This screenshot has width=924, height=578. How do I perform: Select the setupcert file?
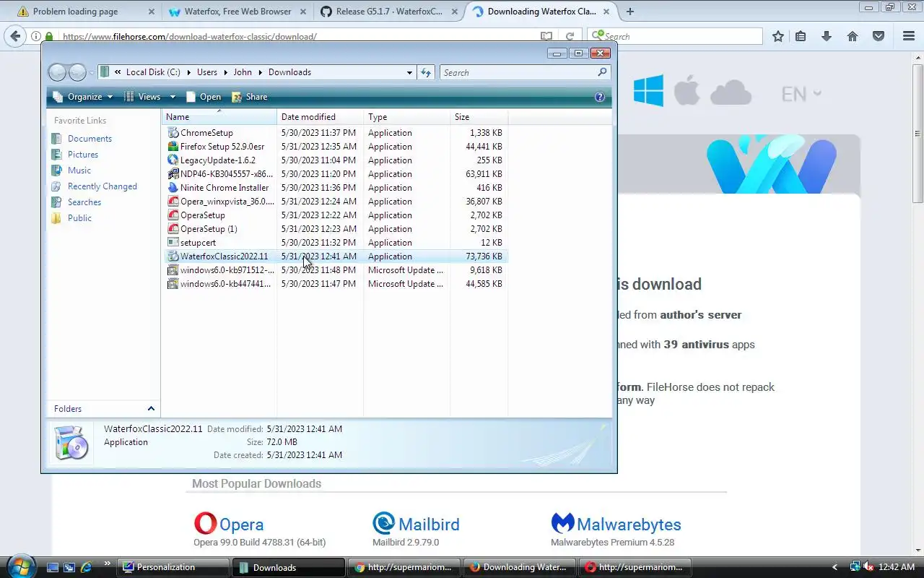coord(198,243)
